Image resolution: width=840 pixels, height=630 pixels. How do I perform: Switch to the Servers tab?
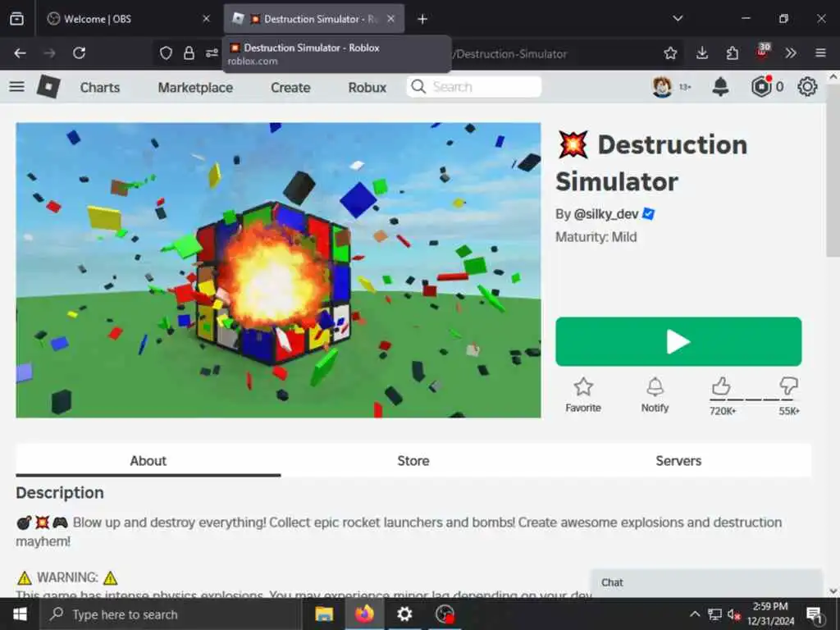pos(678,460)
